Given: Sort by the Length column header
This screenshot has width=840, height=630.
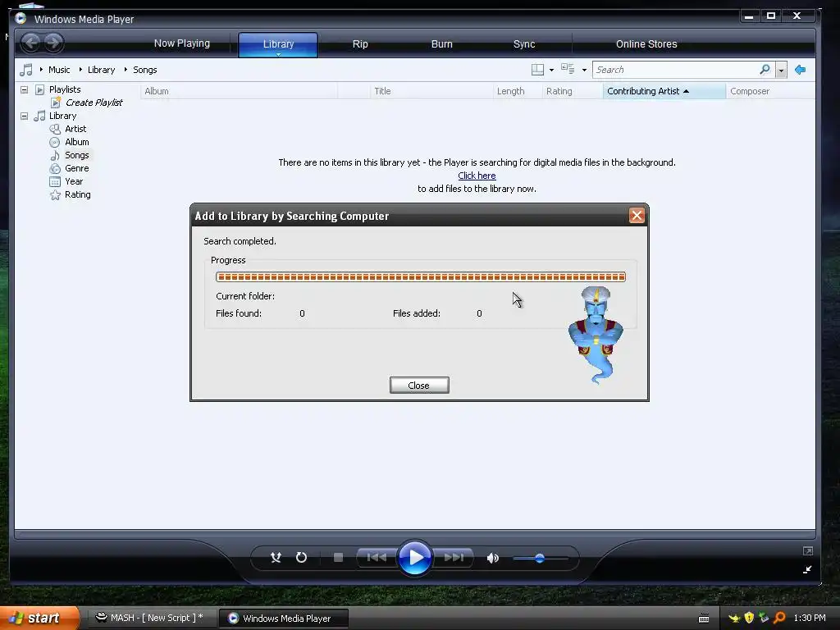Looking at the screenshot, I should pos(518,91).
